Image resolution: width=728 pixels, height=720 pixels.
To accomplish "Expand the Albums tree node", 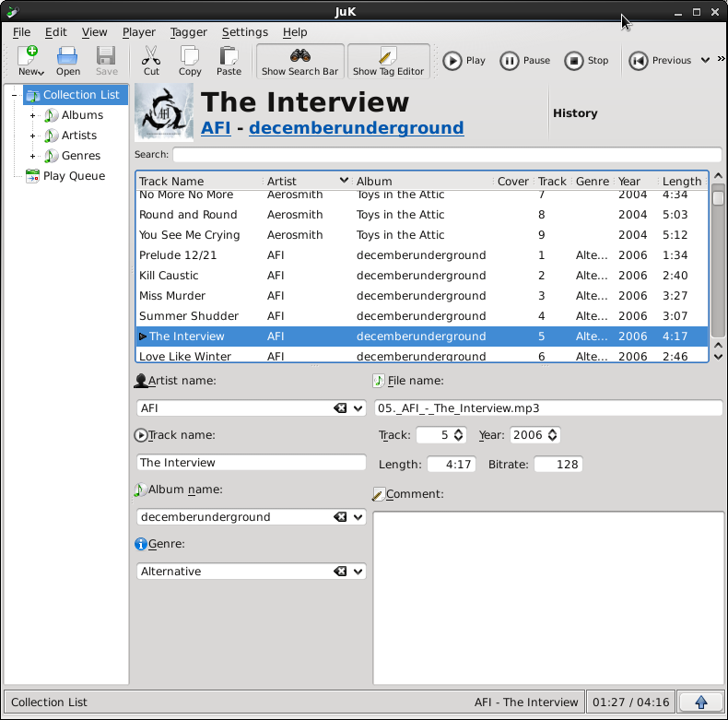I will click(33, 115).
